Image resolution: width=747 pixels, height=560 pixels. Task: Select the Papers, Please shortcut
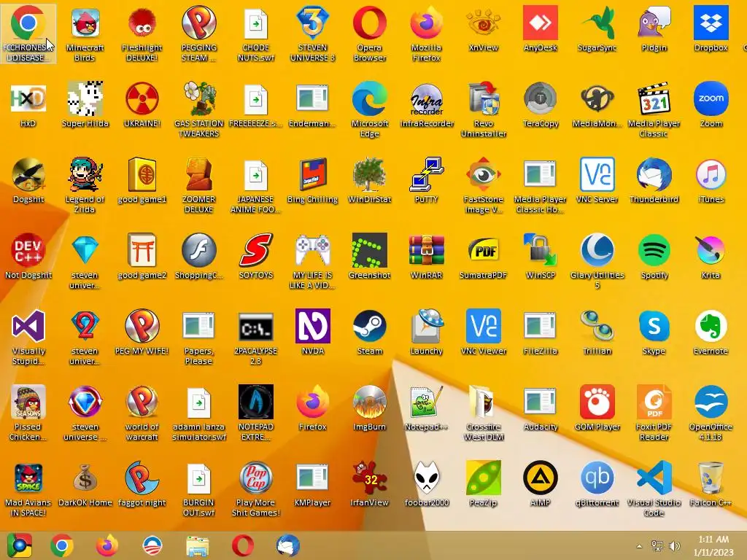tap(198, 326)
